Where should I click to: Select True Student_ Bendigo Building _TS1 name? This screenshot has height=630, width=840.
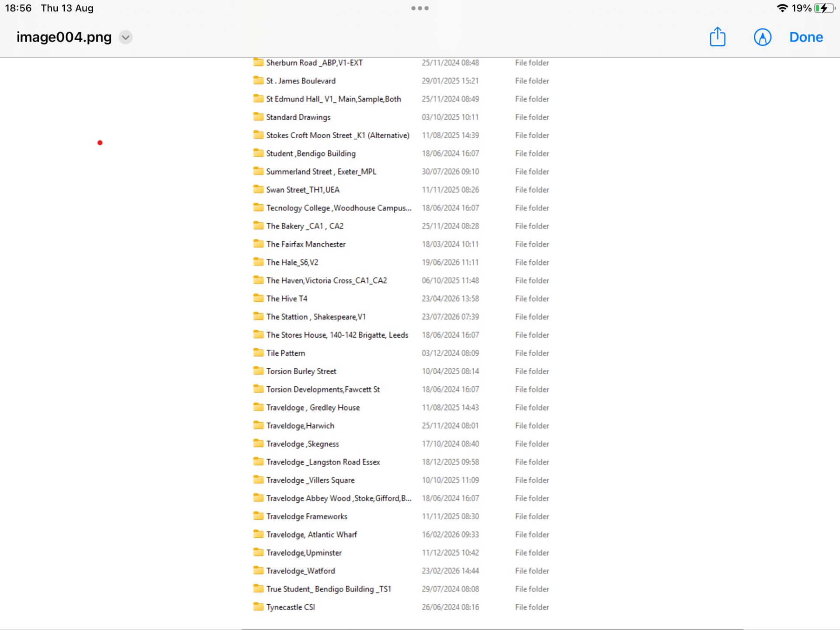click(329, 589)
